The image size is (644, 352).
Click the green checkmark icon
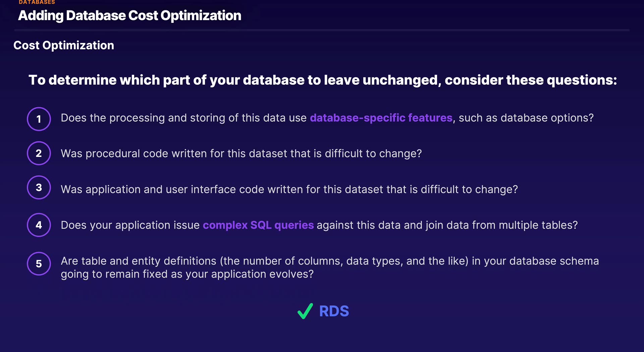click(x=305, y=311)
